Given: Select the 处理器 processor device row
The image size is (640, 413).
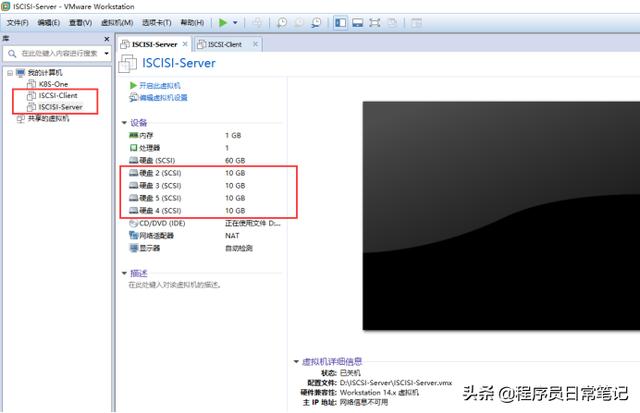Looking at the screenshot, I should click(x=204, y=148).
